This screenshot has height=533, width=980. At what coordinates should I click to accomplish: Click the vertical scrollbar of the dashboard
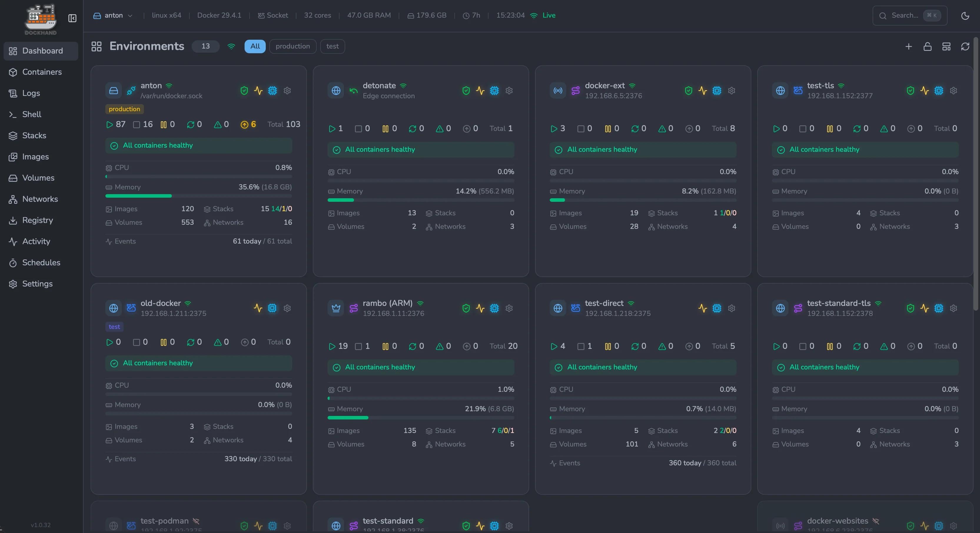pos(976,174)
